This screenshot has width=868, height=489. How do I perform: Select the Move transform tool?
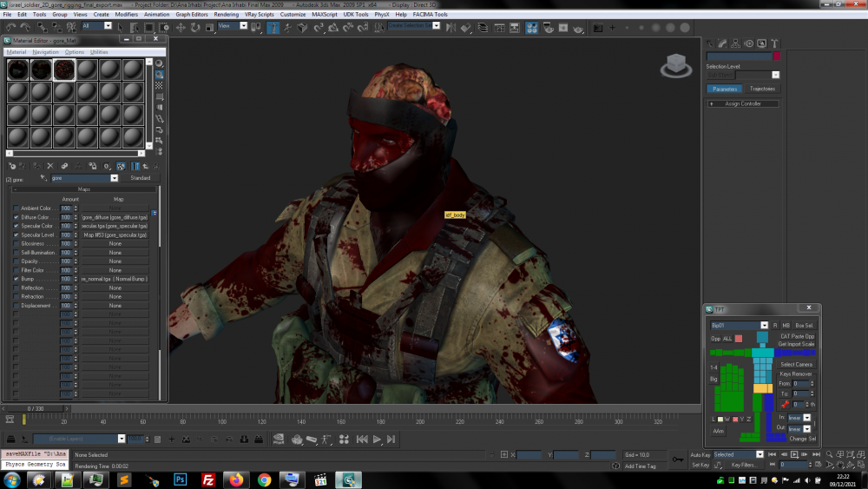(181, 27)
